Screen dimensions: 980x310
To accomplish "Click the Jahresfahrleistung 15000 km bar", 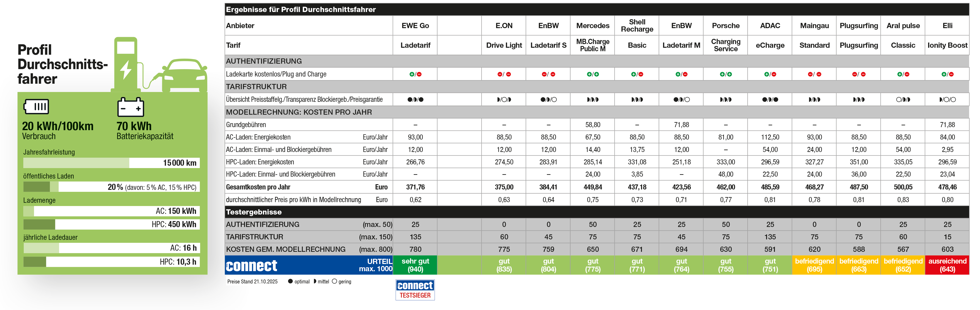I will [x=111, y=163].
